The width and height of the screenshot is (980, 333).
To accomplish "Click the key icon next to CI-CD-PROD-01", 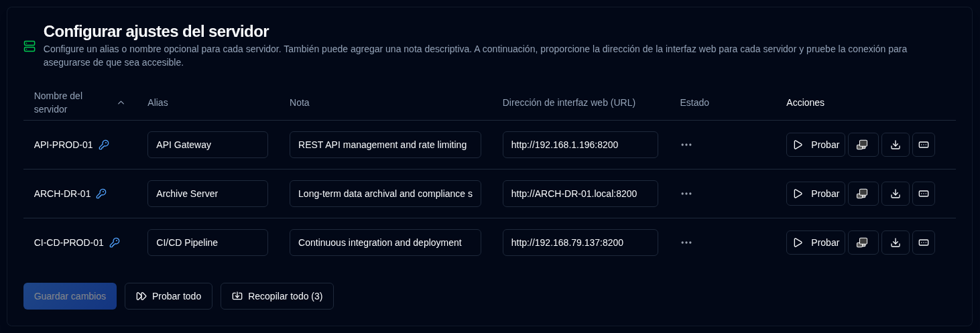I will coord(115,243).
